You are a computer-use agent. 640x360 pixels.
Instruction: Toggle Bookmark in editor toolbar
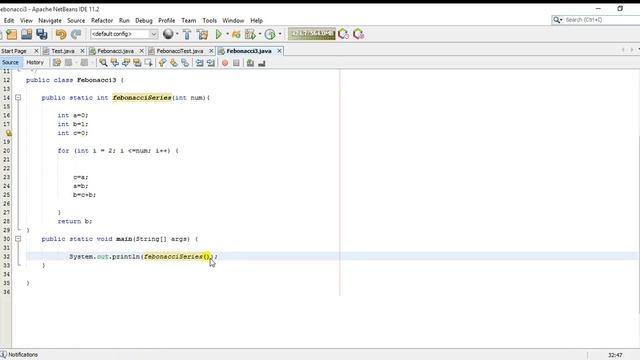(x=185, y=63)
